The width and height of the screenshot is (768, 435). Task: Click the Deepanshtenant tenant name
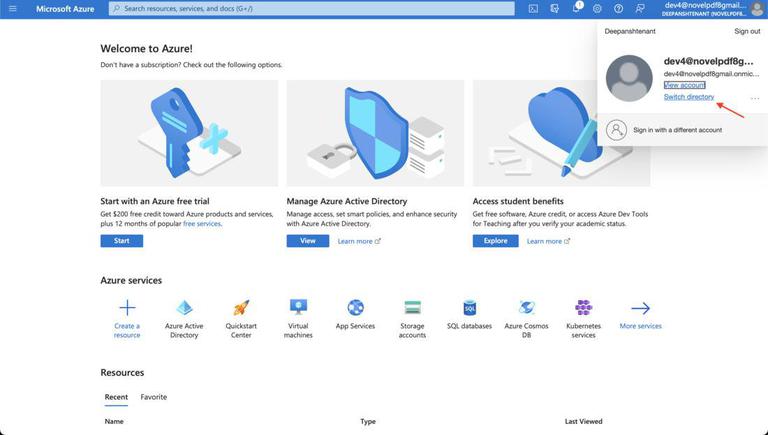[x=630, y=31]
